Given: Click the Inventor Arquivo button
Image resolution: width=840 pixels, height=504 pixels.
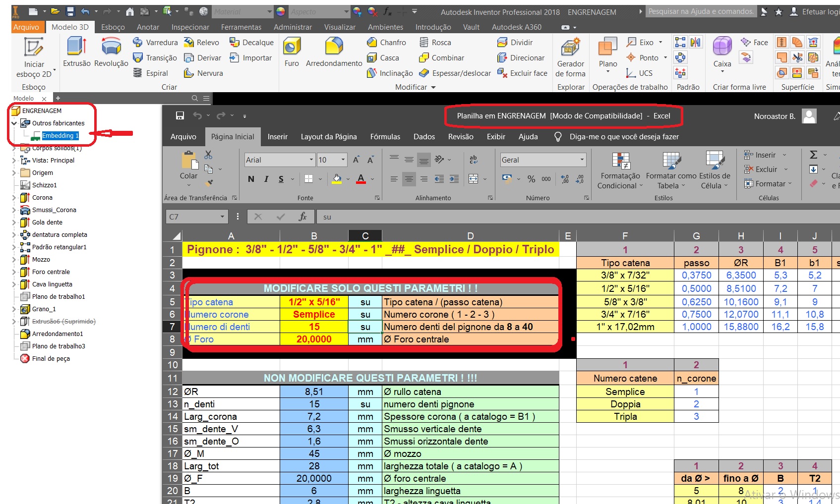Looking at the screenshot, I should (x=26, y=27).
